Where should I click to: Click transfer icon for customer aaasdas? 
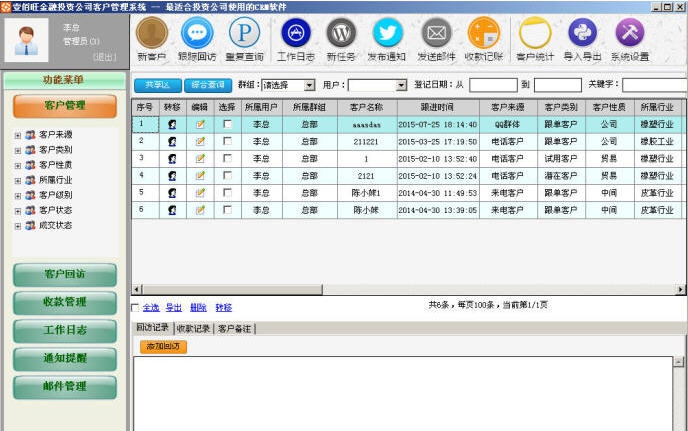172,125
